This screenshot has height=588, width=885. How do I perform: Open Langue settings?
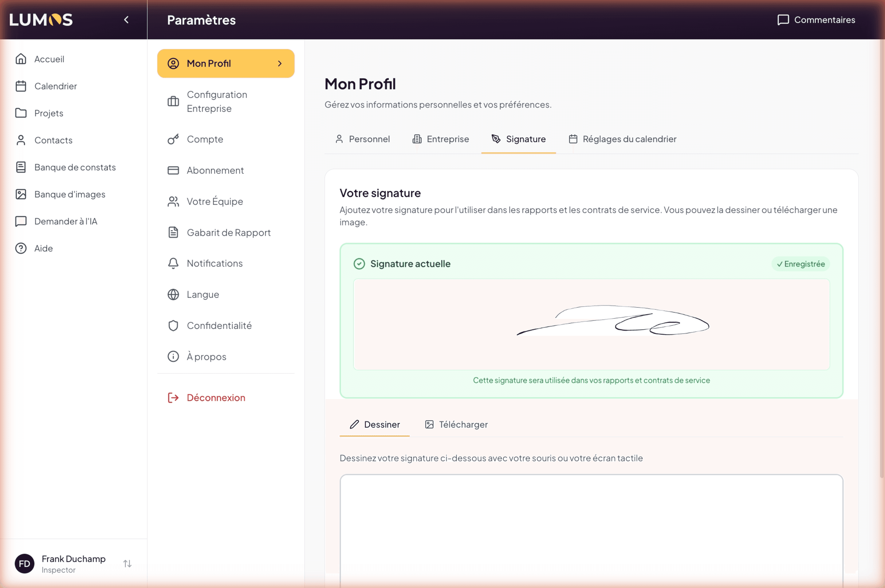226,294
